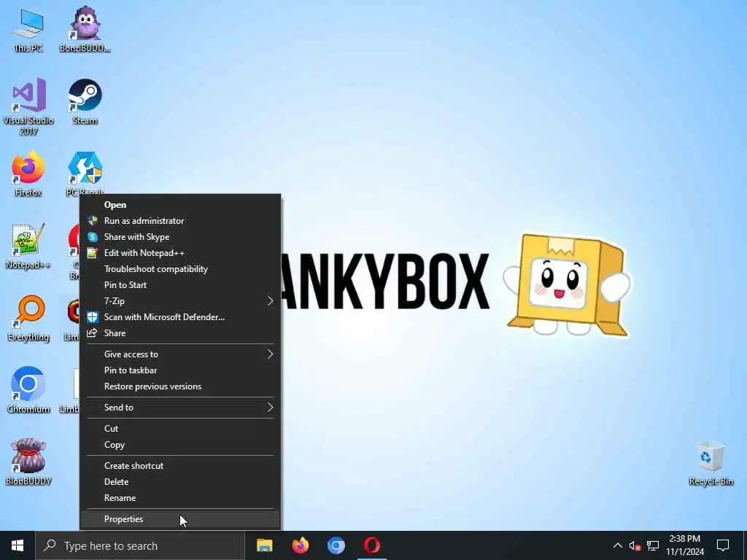Choose Open in the context menu
The height and width of the screenshot is (560, 747).
181,205
